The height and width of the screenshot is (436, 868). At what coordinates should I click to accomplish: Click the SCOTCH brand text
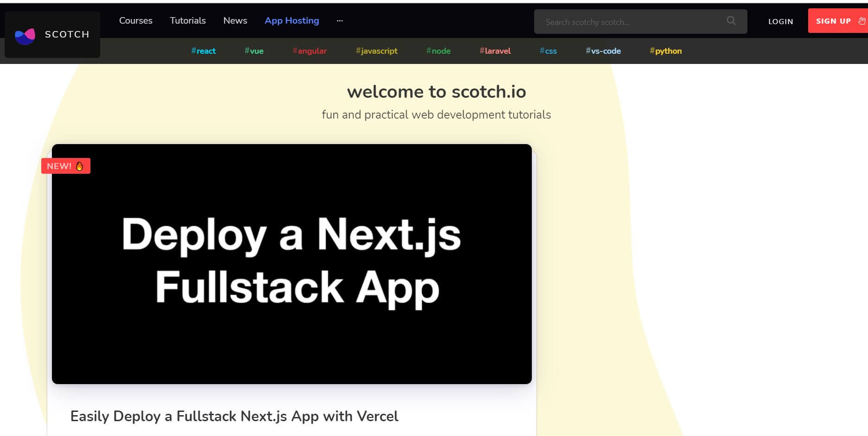click(x=67, y=34)
